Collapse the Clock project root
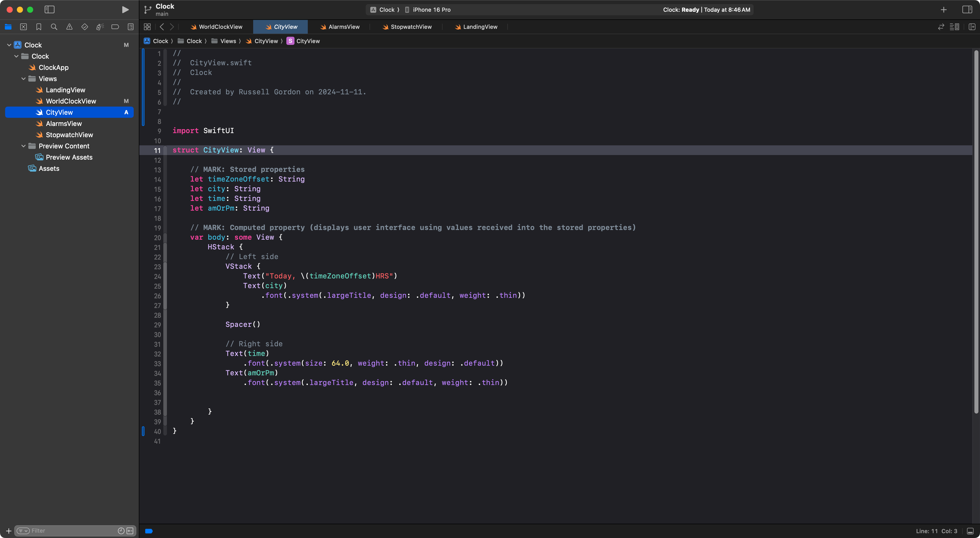 coord(9,45)
